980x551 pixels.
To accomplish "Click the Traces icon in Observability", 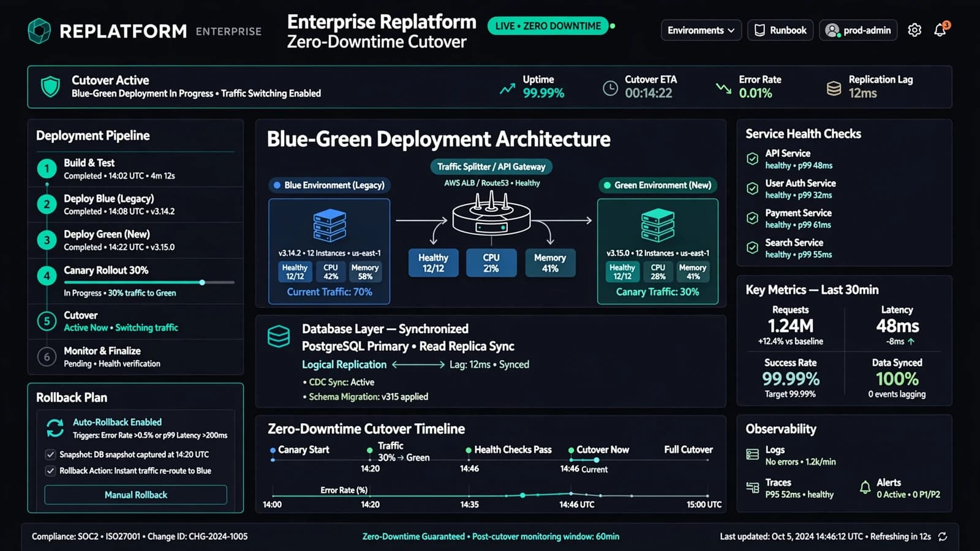I will (753, 487).
